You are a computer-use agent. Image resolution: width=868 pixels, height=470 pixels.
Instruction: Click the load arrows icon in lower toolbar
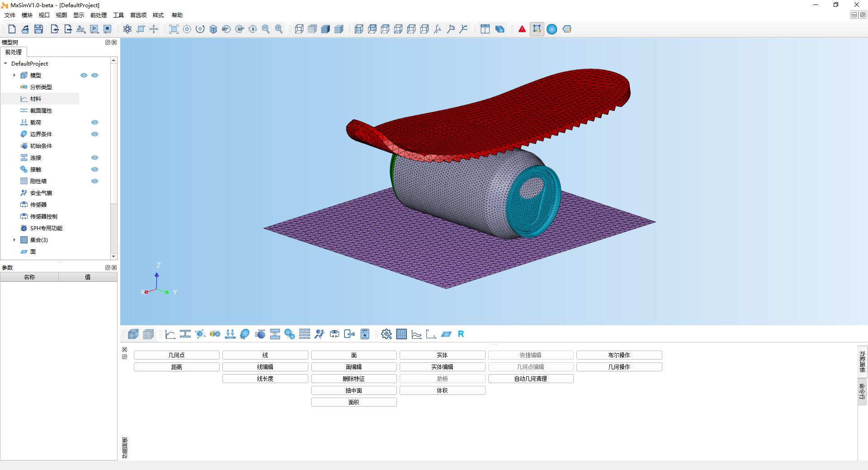point(230,334)
